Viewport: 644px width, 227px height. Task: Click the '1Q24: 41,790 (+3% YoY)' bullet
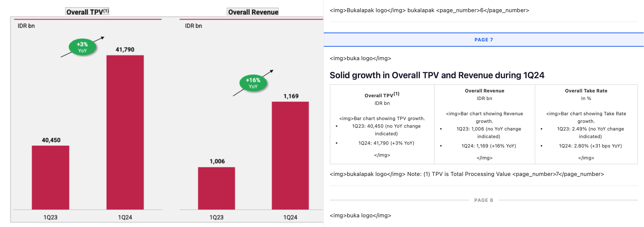(x=386, y=143)
